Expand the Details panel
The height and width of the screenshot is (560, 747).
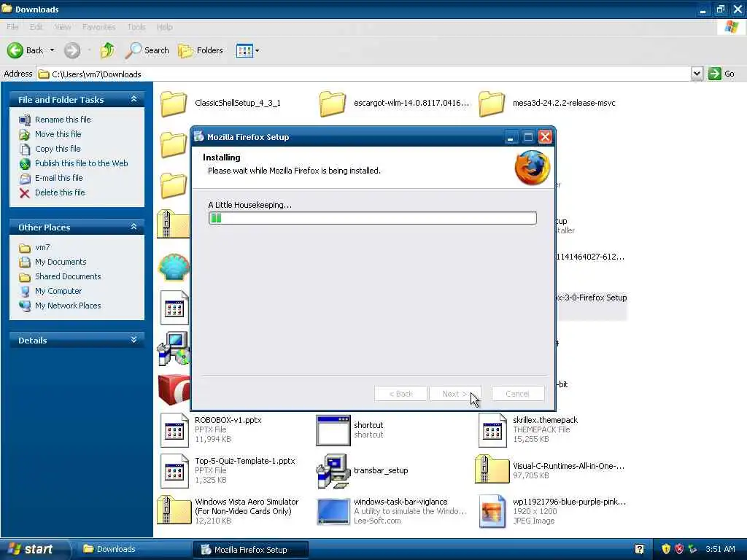click(x=134, y=340)
